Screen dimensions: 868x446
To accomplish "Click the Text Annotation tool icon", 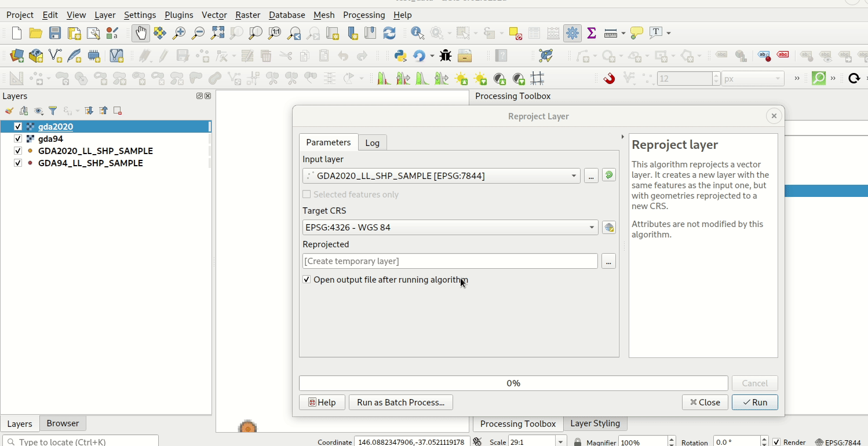I will click(656, 33).
